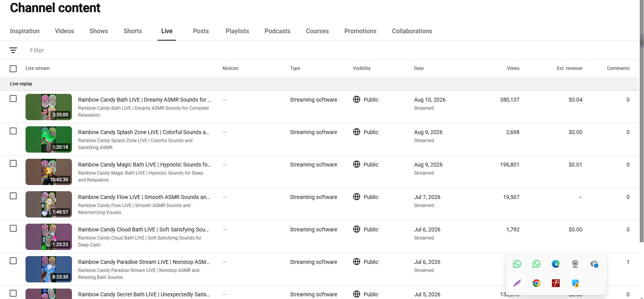
Task: Click the globe icon for Rainbow Candy Bath LIVE
Action: pos(357,99)
